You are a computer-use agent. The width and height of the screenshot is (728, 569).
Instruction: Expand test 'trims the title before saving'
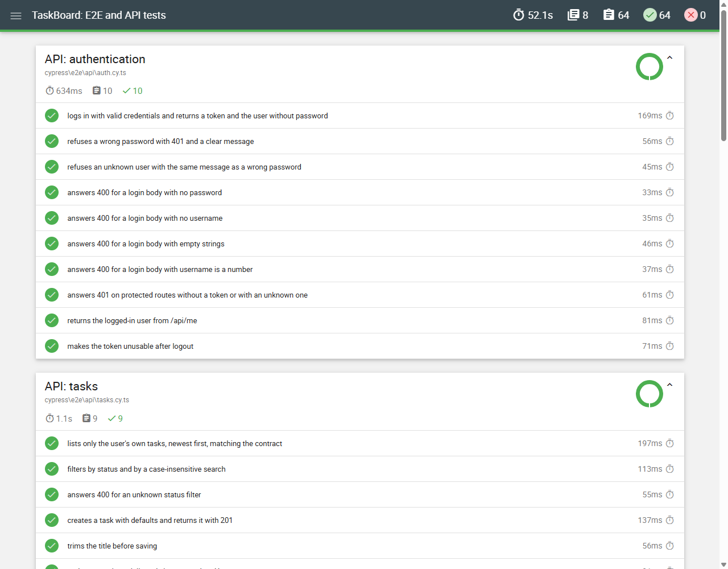pos(359,546)
